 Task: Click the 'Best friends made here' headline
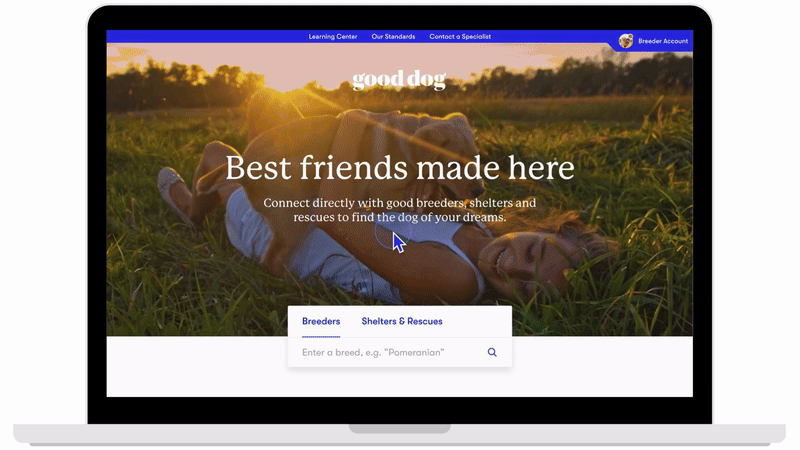399,167
